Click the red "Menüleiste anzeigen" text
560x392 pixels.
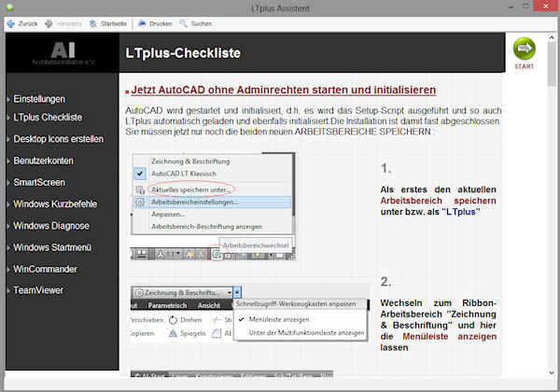[450, 336]
